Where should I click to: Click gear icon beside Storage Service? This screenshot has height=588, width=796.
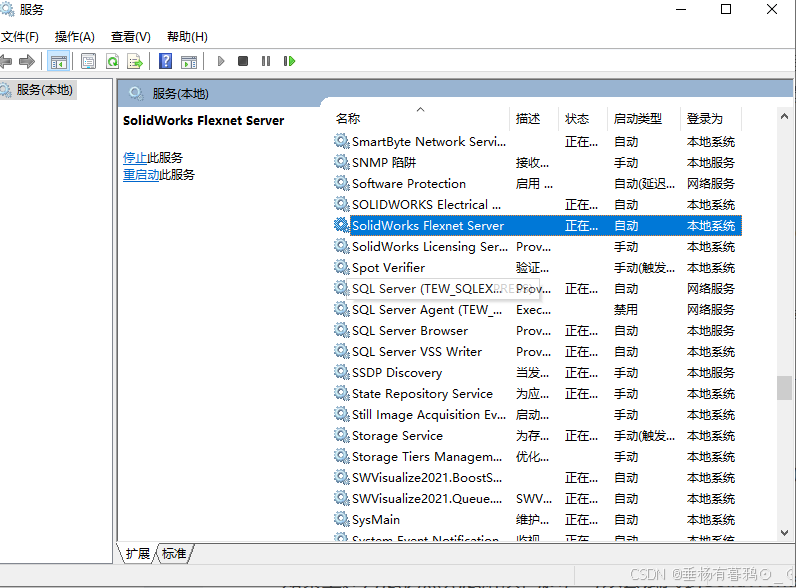point(341,435)
